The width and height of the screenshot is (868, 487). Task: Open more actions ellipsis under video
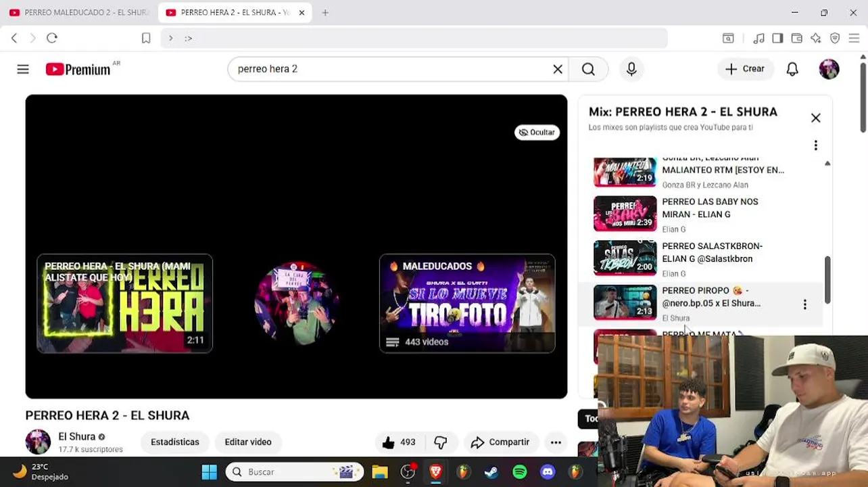click(556, 442)
